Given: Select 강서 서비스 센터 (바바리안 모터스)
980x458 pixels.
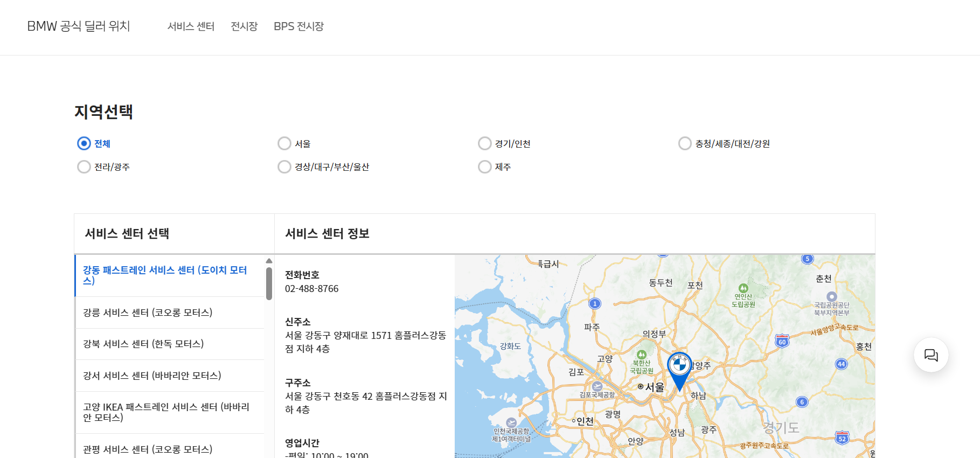Looking at the screenshot, I should (170, 376).
